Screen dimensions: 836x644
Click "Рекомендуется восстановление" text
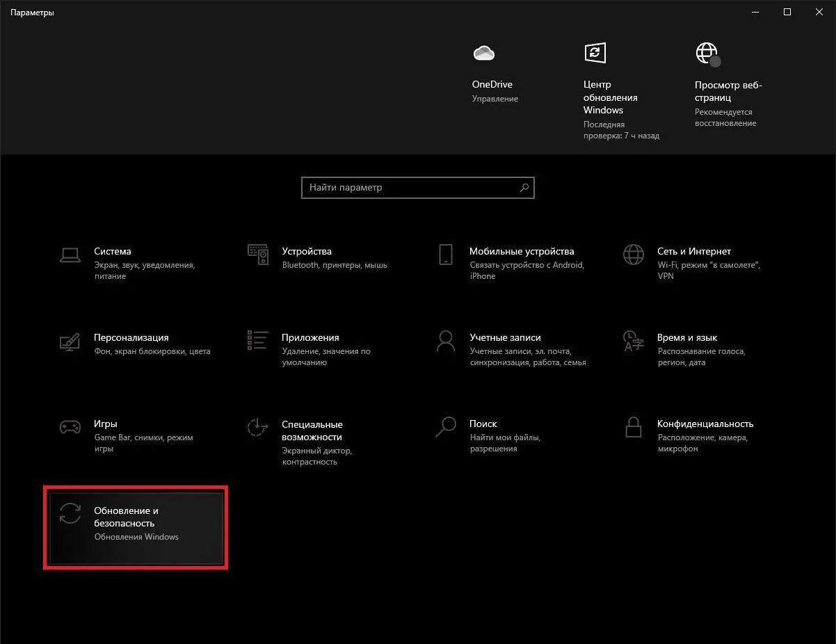click(725, 118)
